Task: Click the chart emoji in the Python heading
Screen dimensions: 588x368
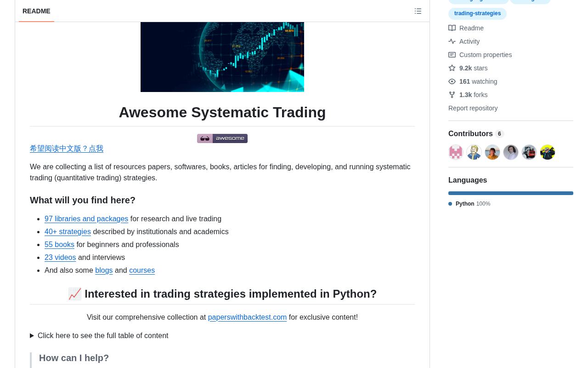Action: point(75,294)
